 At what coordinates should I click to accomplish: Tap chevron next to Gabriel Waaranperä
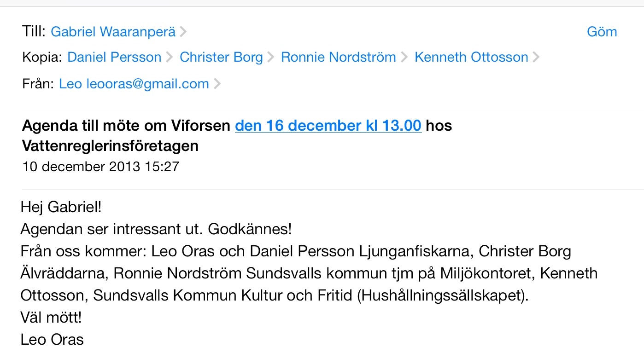[183, 32]
